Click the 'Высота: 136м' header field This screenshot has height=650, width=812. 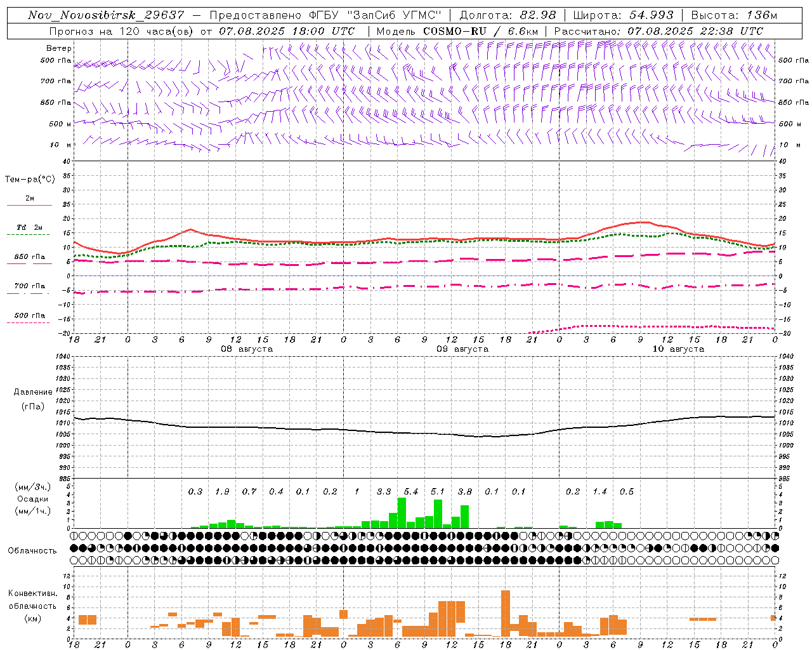(x=734, y=15)
